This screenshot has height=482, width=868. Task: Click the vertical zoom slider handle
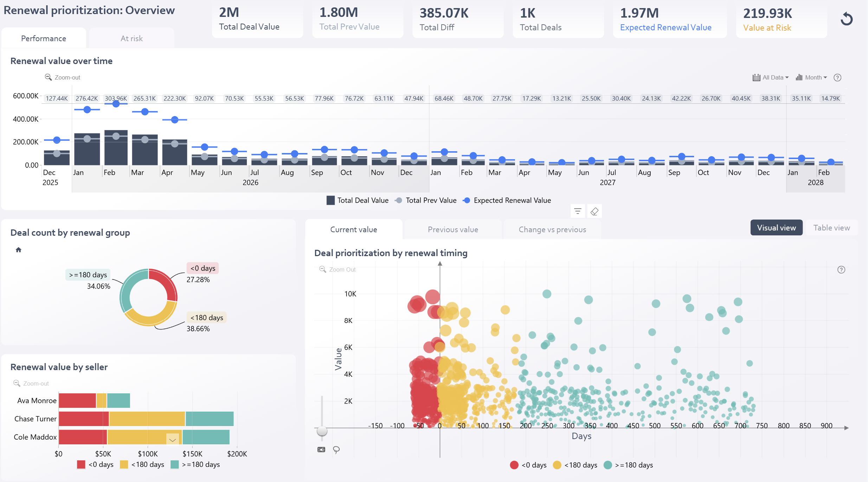click(322, 431)
